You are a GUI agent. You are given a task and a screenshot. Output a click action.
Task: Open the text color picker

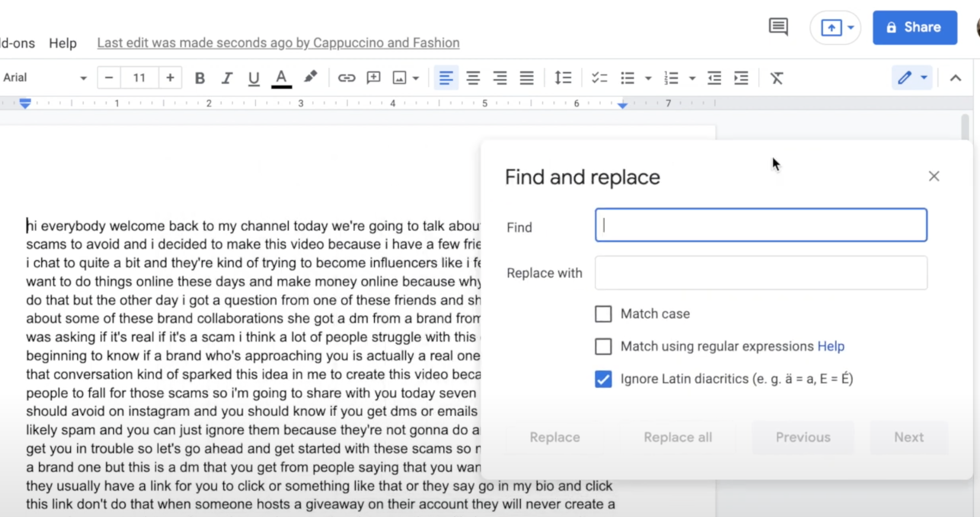point(281,78)
